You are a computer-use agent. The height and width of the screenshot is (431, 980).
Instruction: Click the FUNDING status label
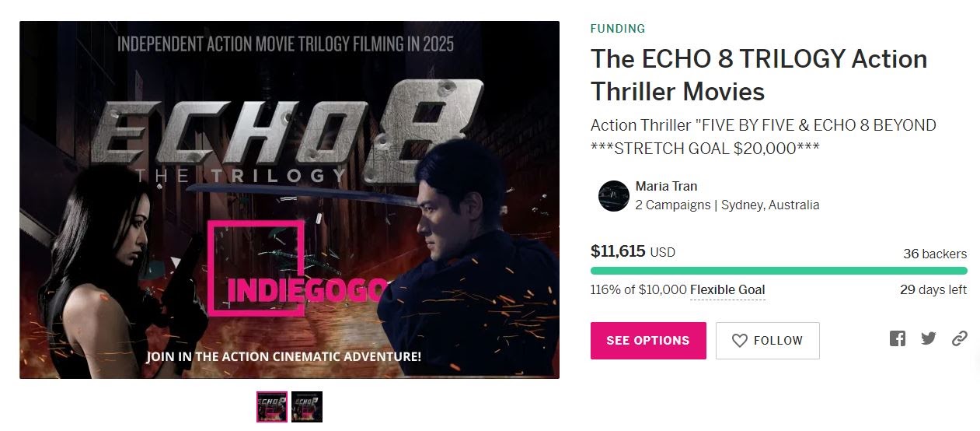point(618,29)
